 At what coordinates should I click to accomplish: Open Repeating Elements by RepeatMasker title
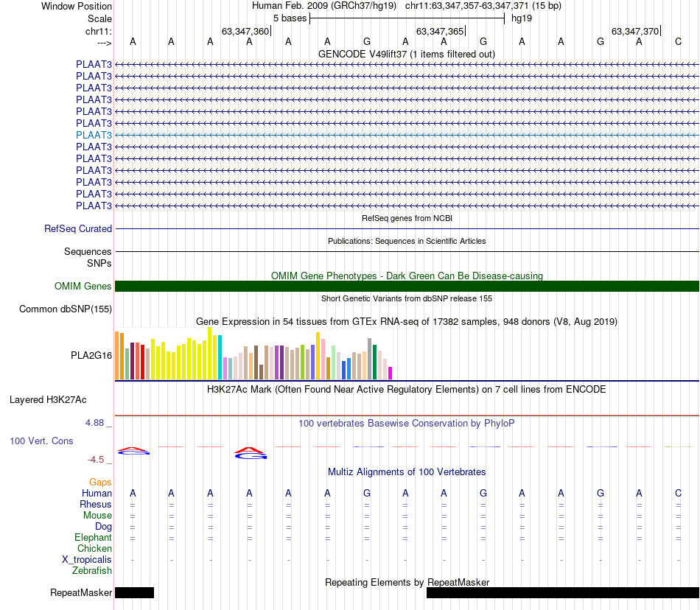[x=407, y=582]
